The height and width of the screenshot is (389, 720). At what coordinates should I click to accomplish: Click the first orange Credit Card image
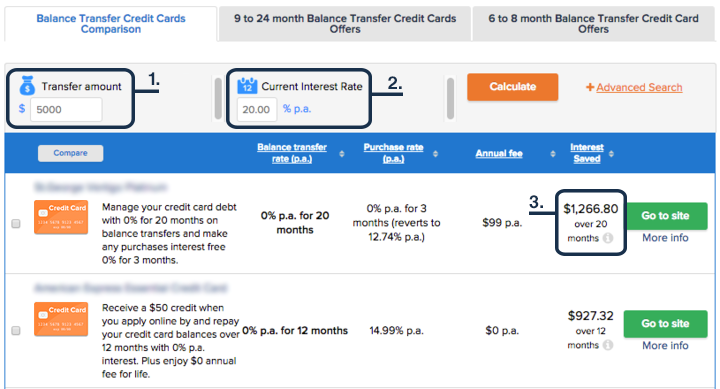pos(61,217)
